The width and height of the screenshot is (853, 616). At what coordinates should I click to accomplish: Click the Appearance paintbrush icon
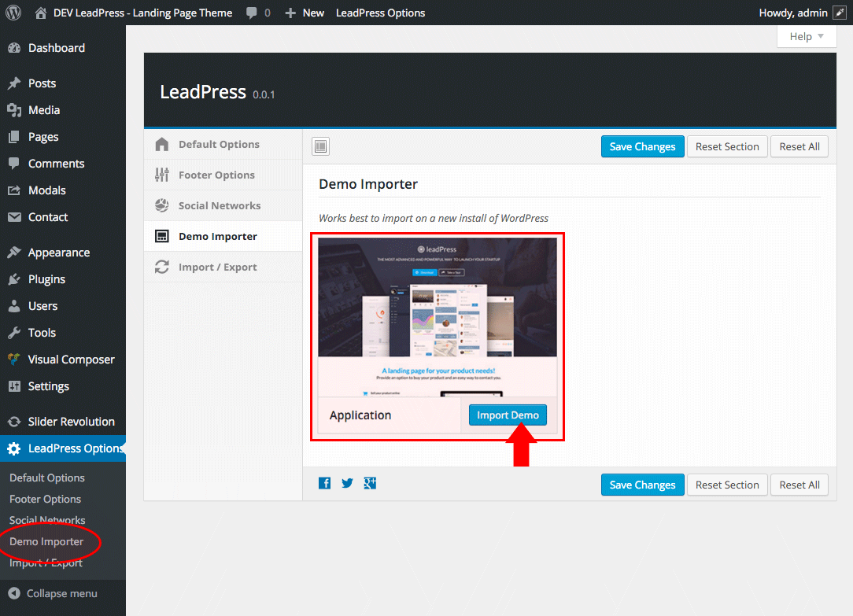14,253
